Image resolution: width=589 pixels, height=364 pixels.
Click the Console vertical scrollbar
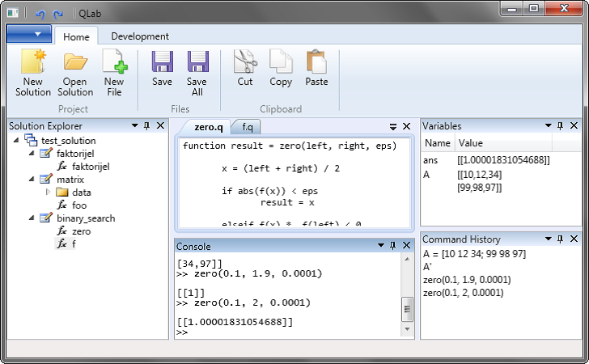pos(407,307)
